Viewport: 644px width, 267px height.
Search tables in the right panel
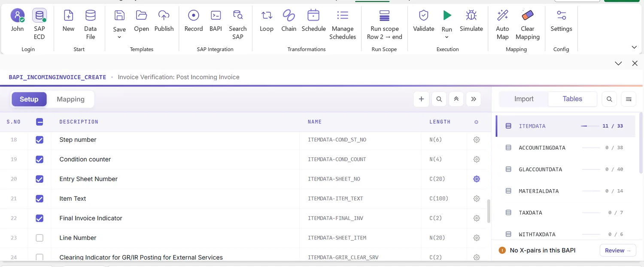tap(609, 99)
